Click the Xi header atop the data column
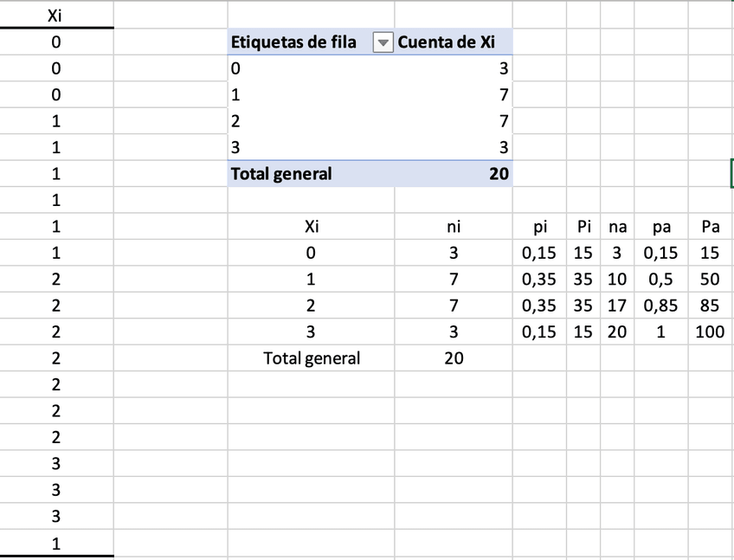Viewport: 734px width, 560px height. click(x=56, y=15)
